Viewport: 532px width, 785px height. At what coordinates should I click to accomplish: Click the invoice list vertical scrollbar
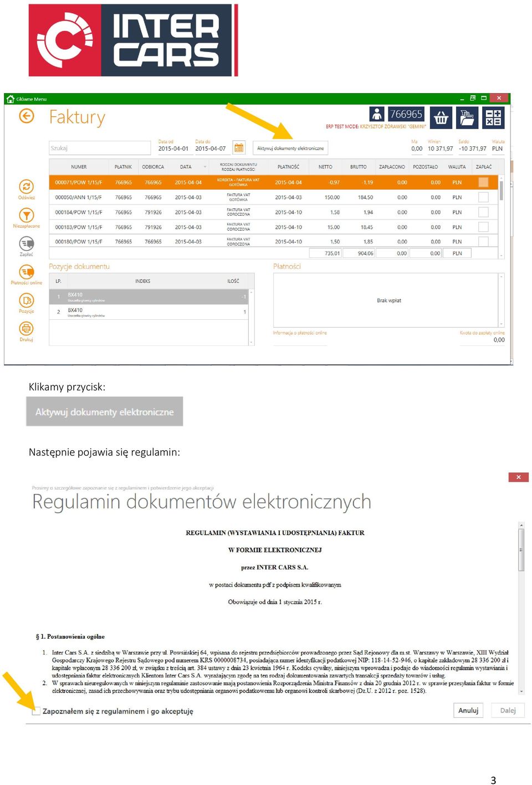502,216
